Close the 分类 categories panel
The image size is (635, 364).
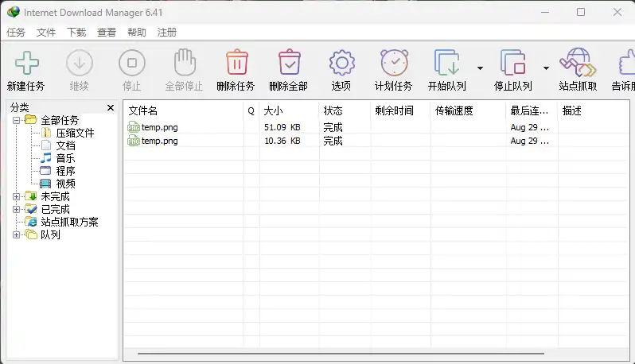110,107
